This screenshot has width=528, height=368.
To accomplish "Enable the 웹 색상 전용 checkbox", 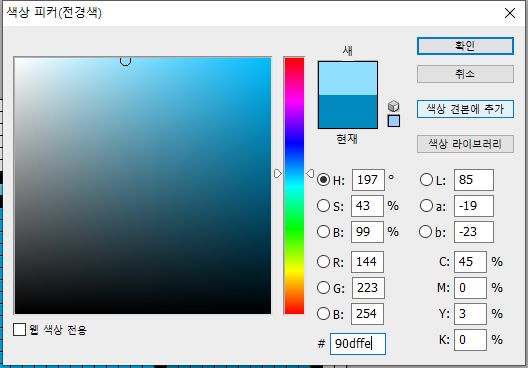I will (20, 329).
